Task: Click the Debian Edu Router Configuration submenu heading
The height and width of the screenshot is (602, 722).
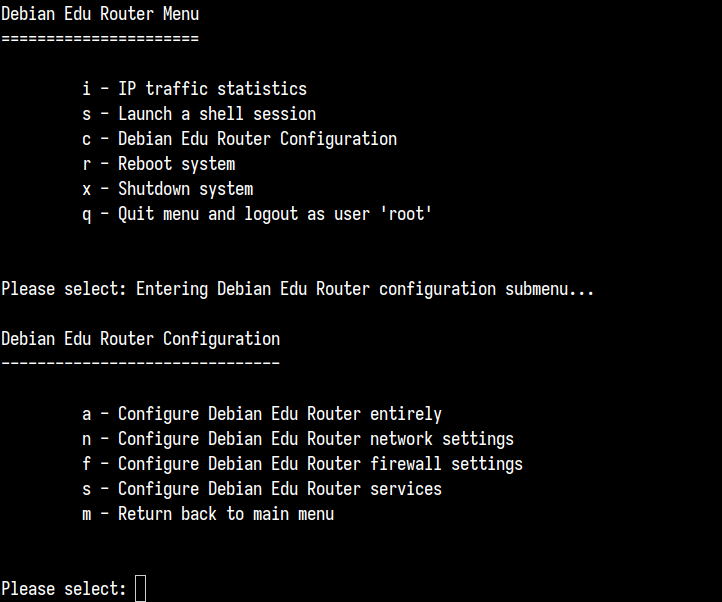Action: click(140, 339)
